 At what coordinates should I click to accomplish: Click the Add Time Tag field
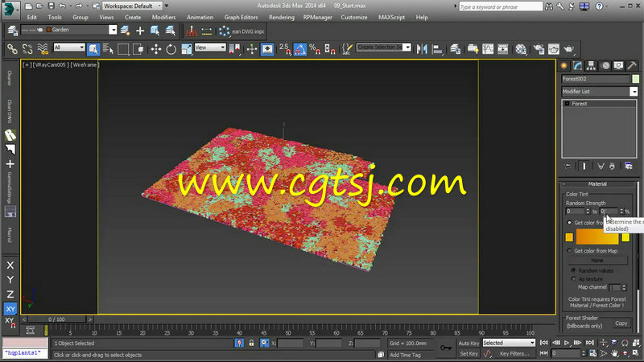tap(411, 355)
